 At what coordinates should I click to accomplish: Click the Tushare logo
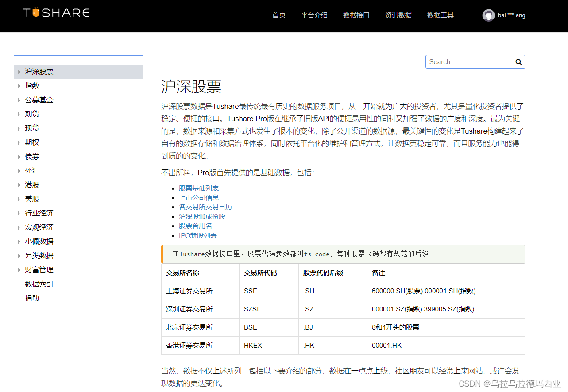click(x=55, y=13)
